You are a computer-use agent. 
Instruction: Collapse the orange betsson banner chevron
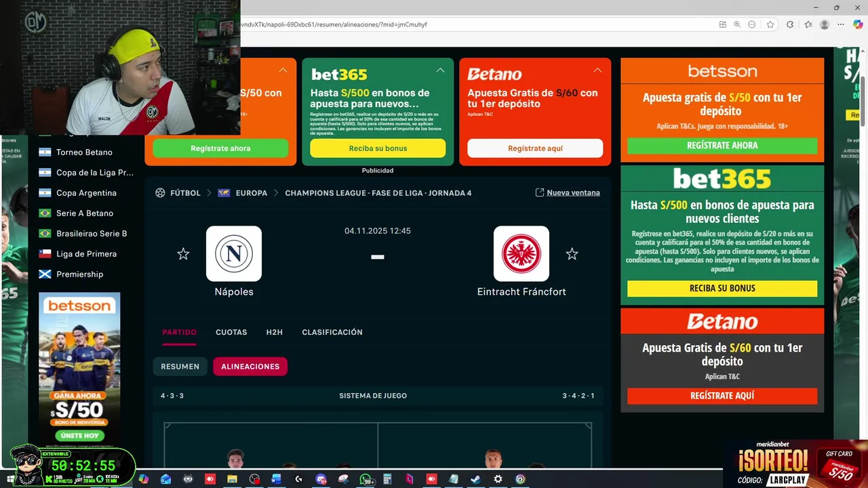pos(283,70)
